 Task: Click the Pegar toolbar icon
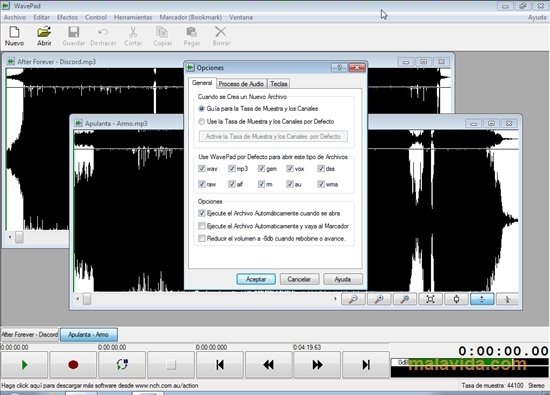pyautogui.click(x=192, y=36)
